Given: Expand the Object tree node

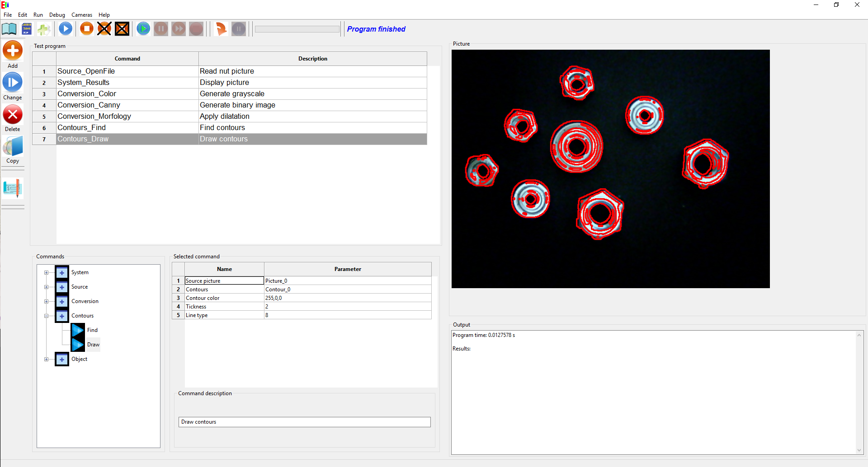Looking at the screenshot, I should tap(46, 359).
